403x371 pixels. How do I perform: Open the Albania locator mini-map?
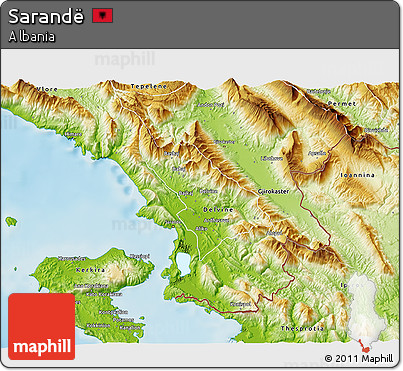point(366,312)
